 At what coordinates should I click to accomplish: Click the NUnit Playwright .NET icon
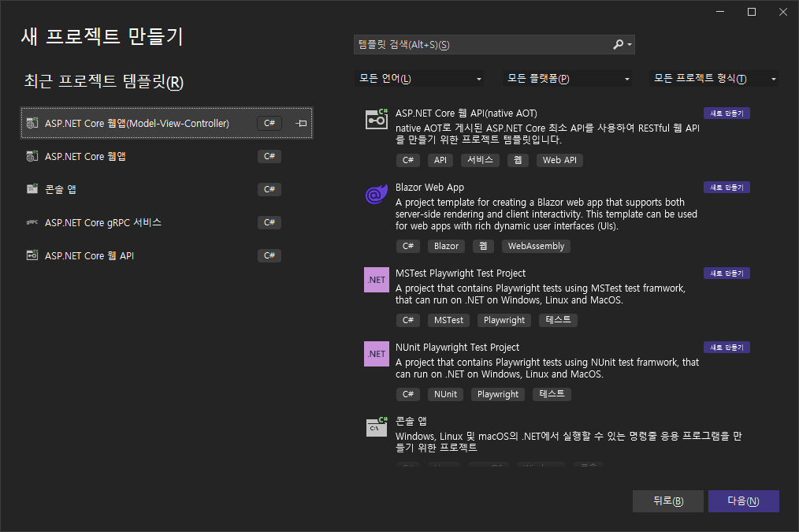coord(377,354)
